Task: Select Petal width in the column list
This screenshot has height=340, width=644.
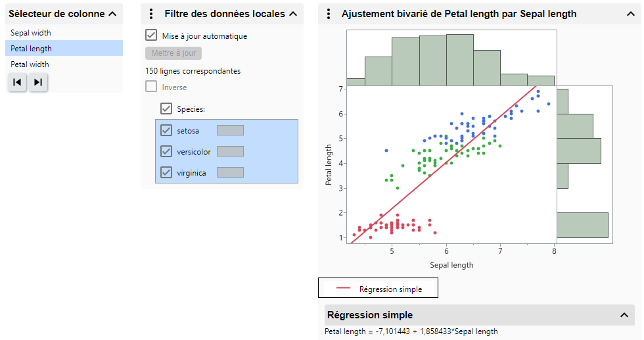Action: [x=30, y=64]
